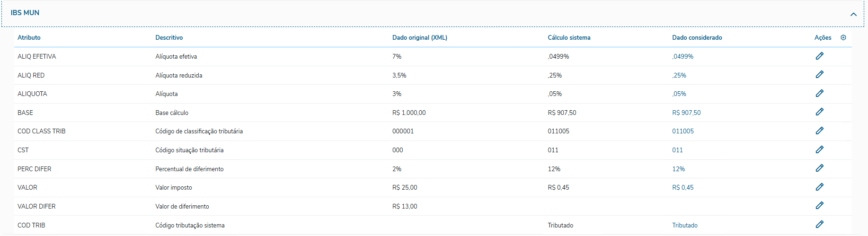
Task: Click the Cálculo sistema column header
Action: point(569,37)
